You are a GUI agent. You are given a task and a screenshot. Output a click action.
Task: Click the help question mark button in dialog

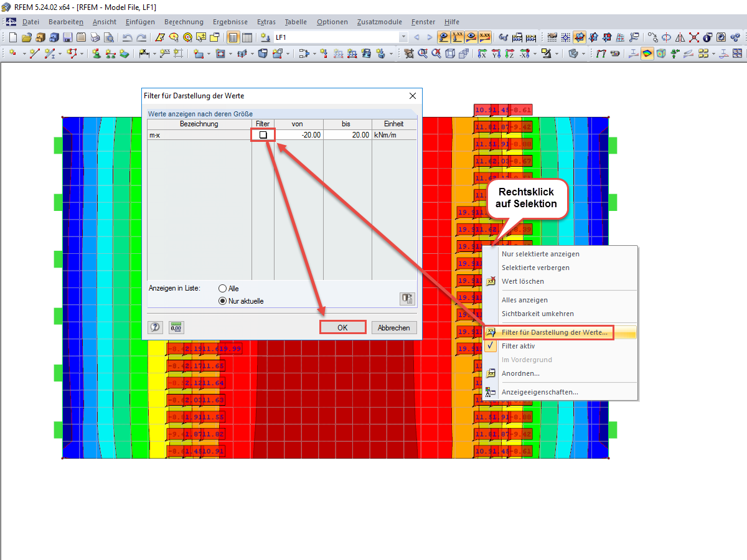pyautogui.click(x=155, y=327)
